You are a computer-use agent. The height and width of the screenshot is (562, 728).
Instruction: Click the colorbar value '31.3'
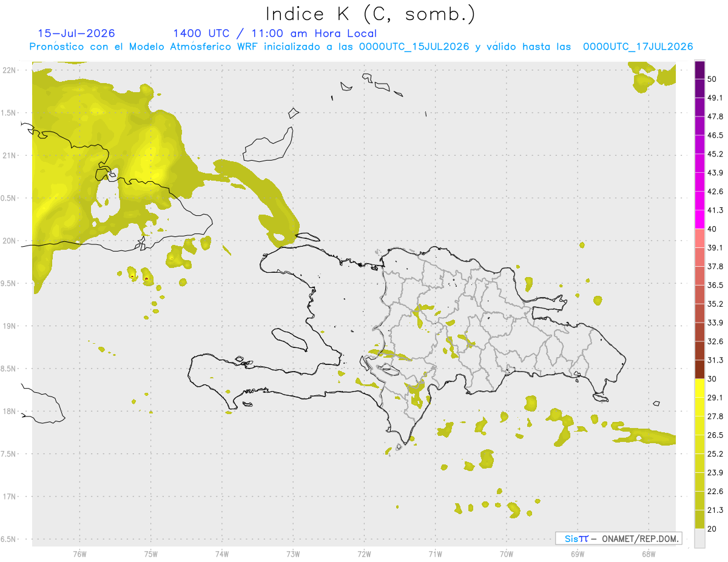(715, 360)
